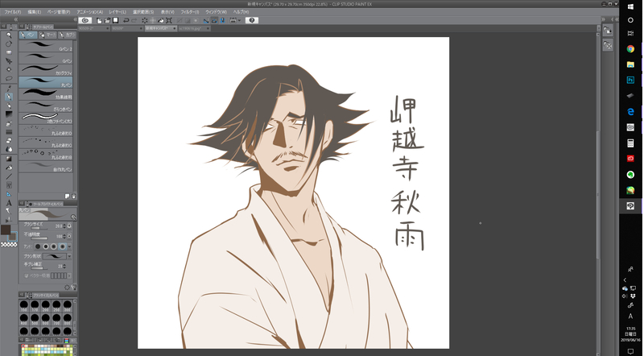644x356 pixels.
Task: Select the Eyedropper tool
Action: (x=9, y=88)
